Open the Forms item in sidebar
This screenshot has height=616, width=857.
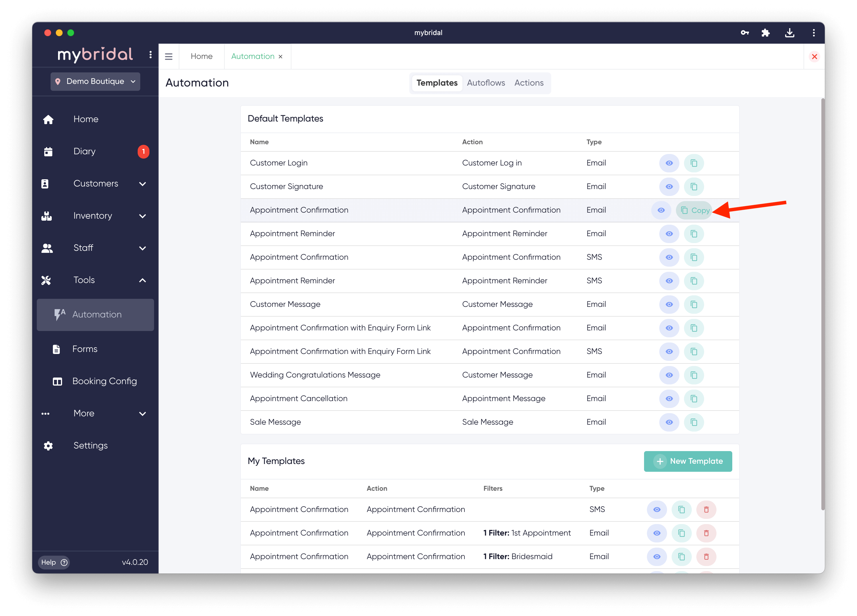point(85,349)
